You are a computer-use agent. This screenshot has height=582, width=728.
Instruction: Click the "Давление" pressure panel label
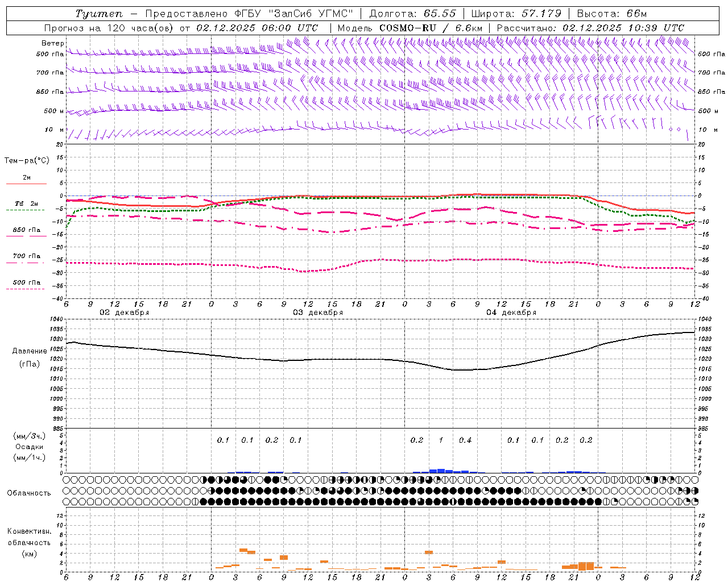[30, 351]
